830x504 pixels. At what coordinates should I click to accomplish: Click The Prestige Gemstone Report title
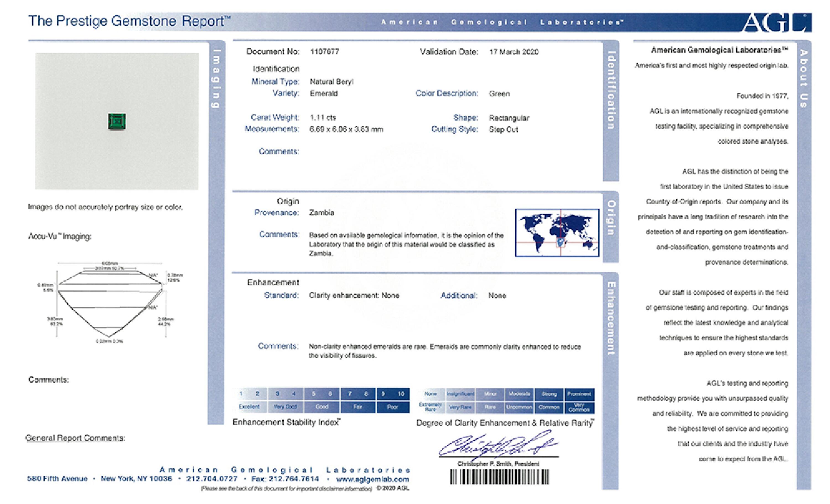tap(129, 21)
